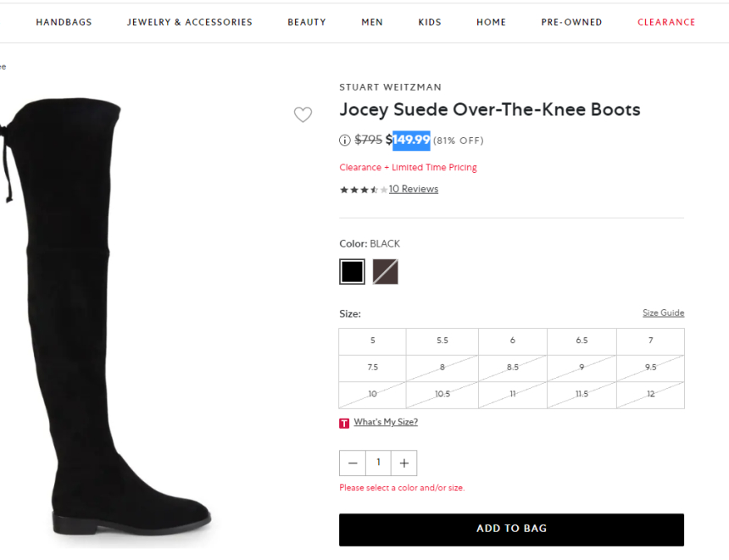
Task: Click the What's My Size link
Action: point(386,422)
